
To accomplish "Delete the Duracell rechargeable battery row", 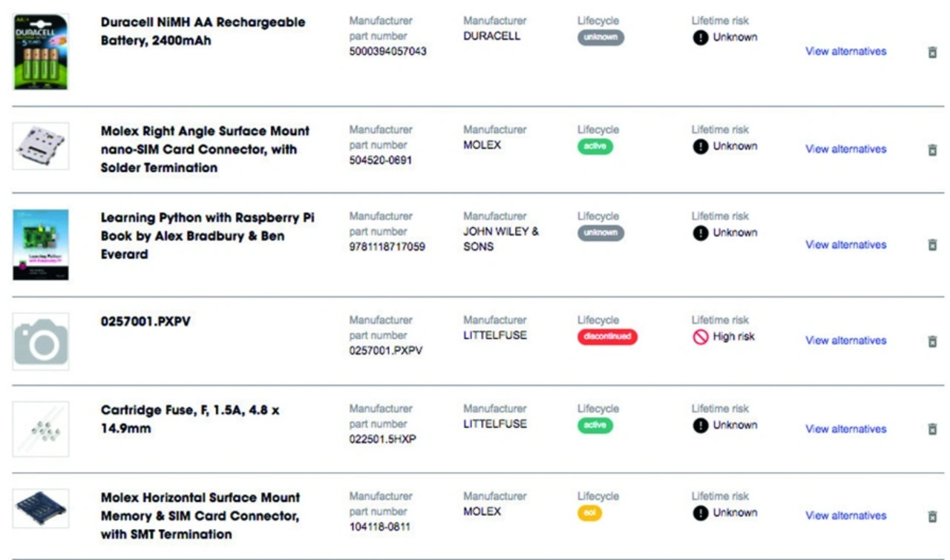I will (x=933, y=53).
